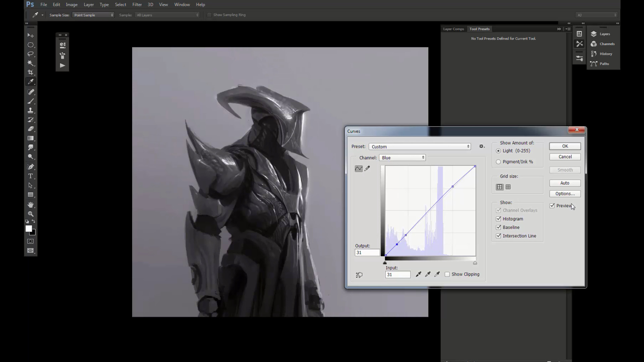This screenshot has height=362, width=644.
Task: Select Light (0-255) radio option
Action: click(498, 151)
